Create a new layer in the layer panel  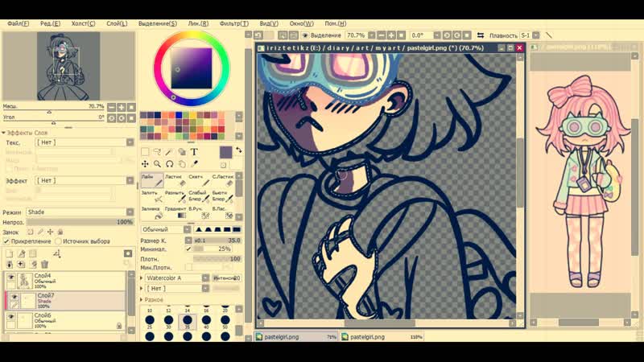coord(10,253)
